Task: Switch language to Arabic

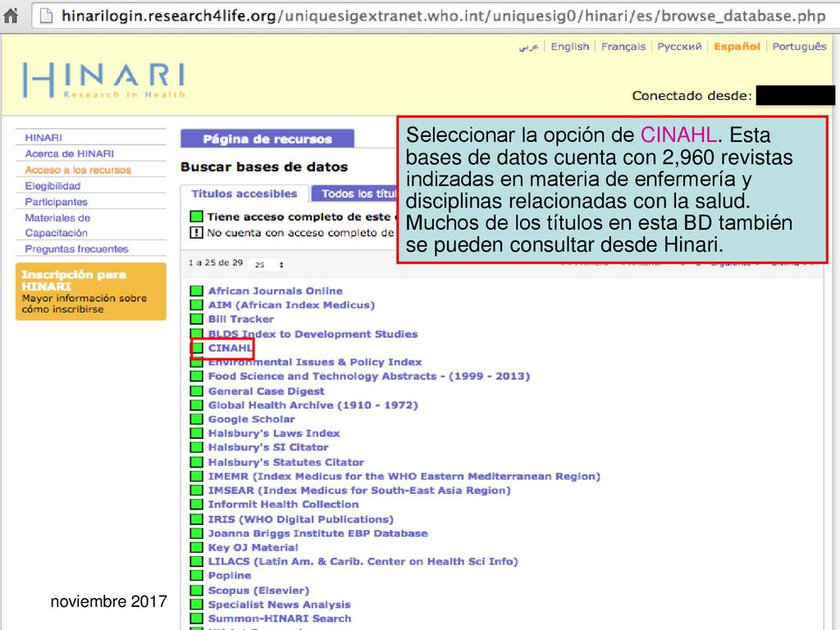Action: point(529,47)
